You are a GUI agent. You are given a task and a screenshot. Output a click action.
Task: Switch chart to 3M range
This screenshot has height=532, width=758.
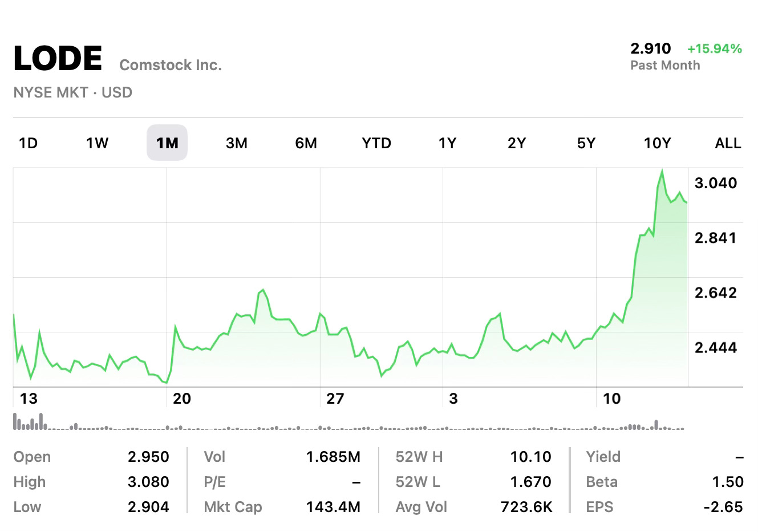coord(237,143)
